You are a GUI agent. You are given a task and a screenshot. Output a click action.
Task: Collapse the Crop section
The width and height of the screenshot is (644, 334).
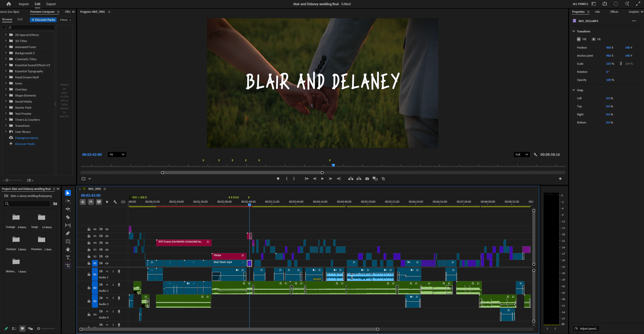coord(574,90)
